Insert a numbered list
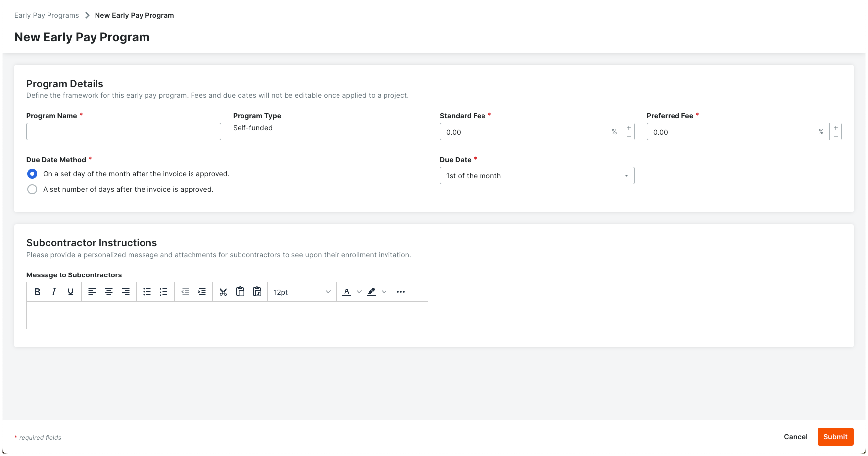Viewport: 868px width, 456px height. point(163,292)
